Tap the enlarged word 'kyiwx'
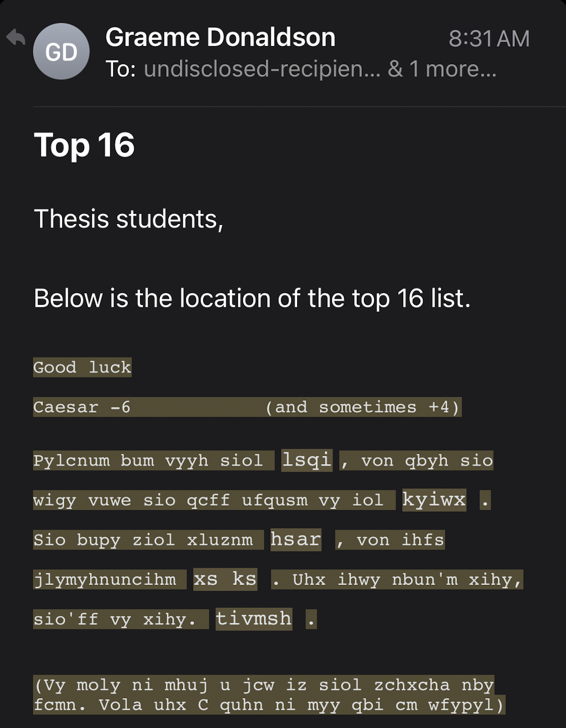This screenshot has width=566, height=728. [434, 499]
